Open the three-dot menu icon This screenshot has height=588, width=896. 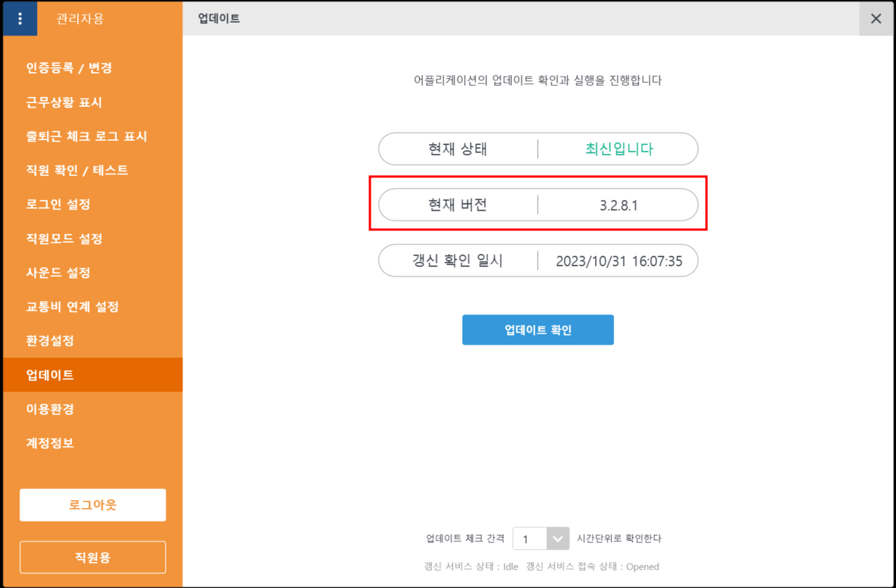point(20,19)
